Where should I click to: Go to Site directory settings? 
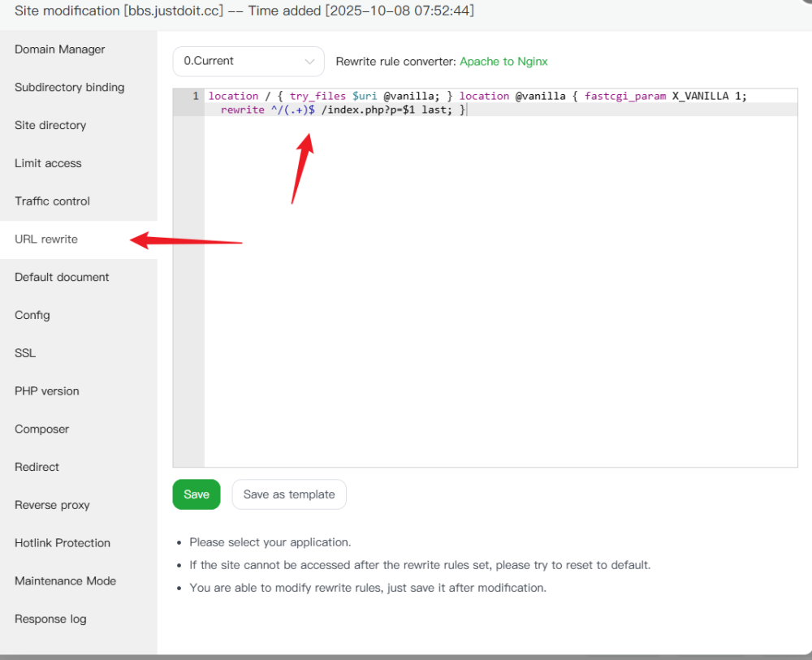[x=50, y=126]
